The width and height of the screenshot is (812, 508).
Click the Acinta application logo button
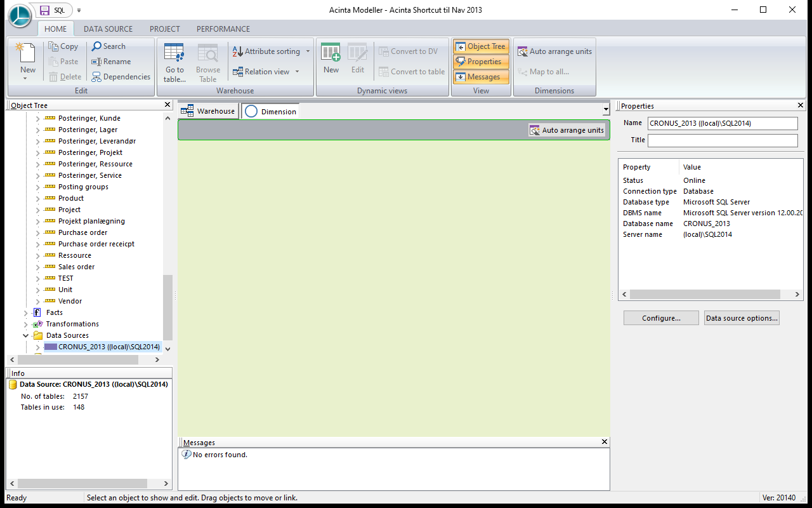point(19,15)
